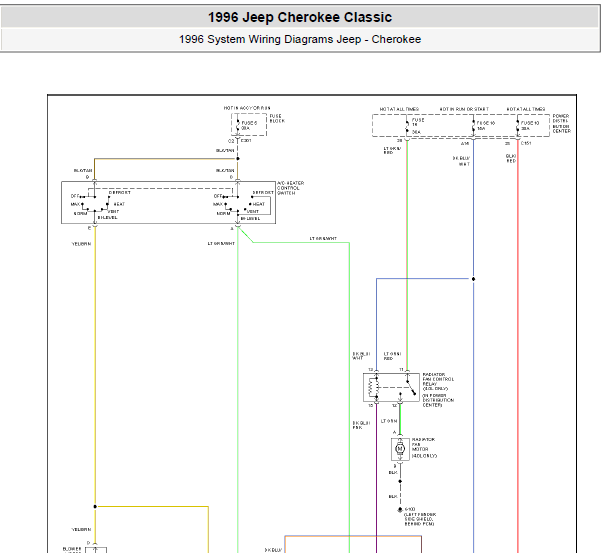Click the "1996 Jeep Cherokee Classic" title
601x553 pixels.
point(300,17)
